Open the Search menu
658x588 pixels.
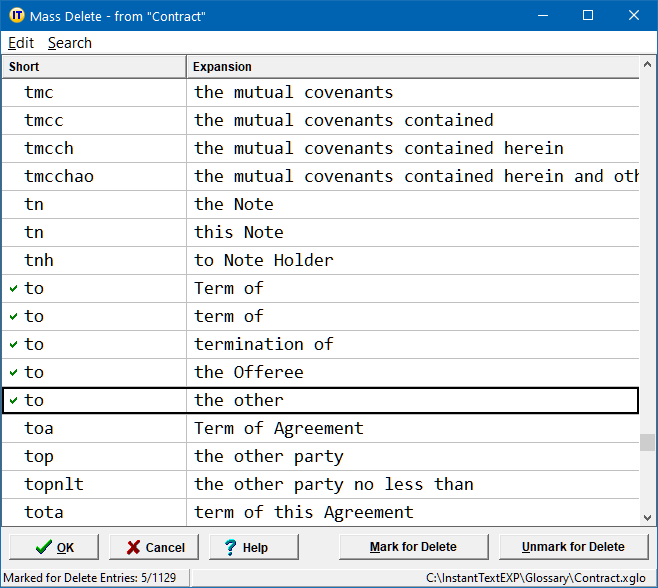pyautogui.click(x=69, y=43)
